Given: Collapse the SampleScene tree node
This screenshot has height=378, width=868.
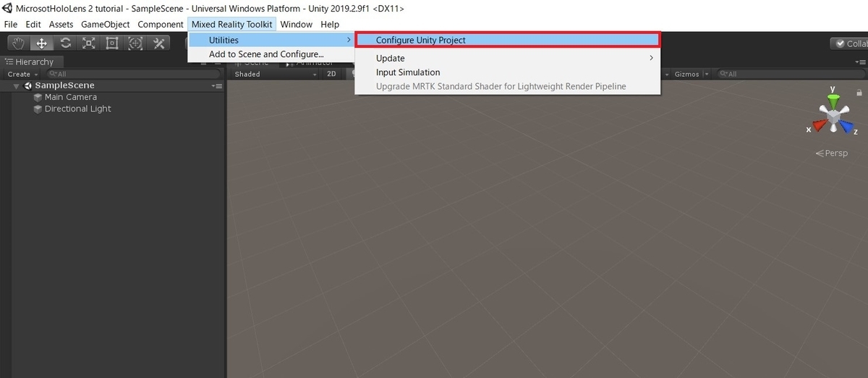Looking at the screenshot, I should (x=17, y=85).
